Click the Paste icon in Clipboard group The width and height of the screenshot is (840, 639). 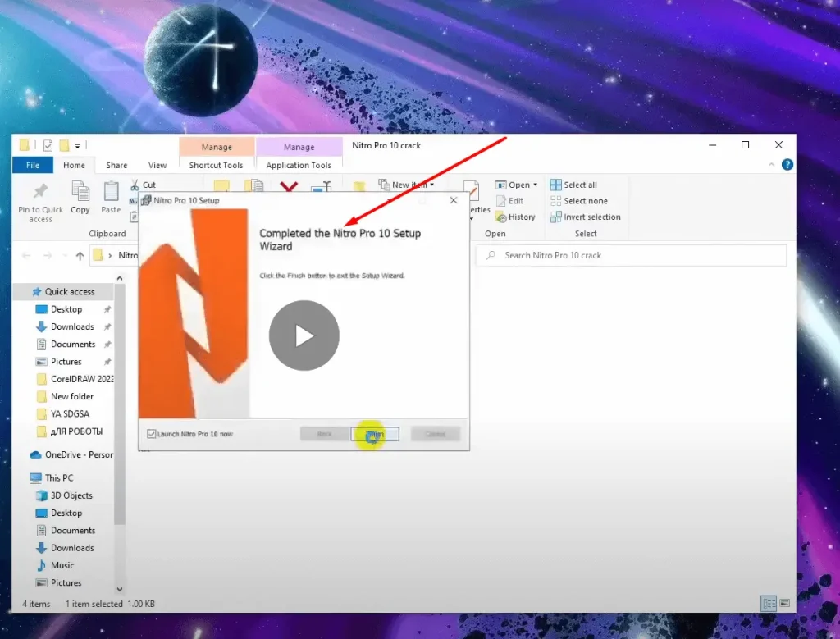(111, 194)
